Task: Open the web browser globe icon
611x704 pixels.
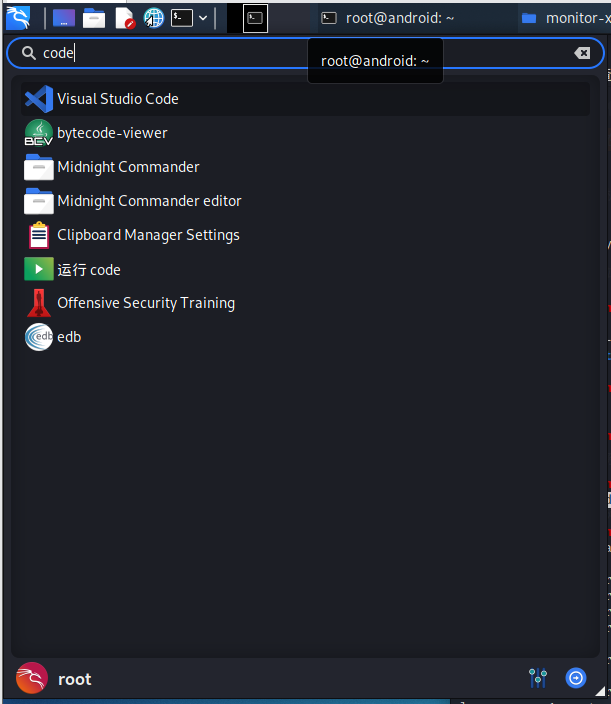Action: [154, 18]
